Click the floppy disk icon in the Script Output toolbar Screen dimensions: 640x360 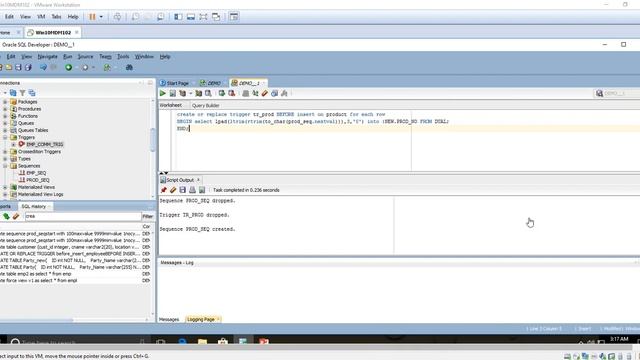point(182,190)
